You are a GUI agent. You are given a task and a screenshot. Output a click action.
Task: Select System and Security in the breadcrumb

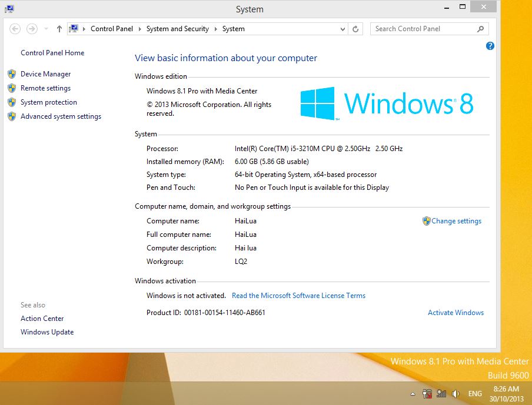pyautogui.click(x=178, y=29)
